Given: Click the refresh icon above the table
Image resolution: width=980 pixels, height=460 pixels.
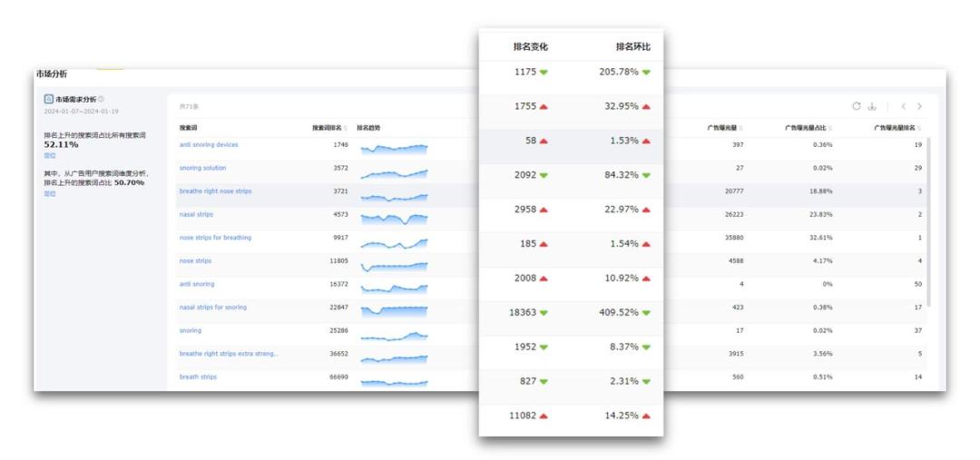Looking at the screenshot, I should coord(857,106).
